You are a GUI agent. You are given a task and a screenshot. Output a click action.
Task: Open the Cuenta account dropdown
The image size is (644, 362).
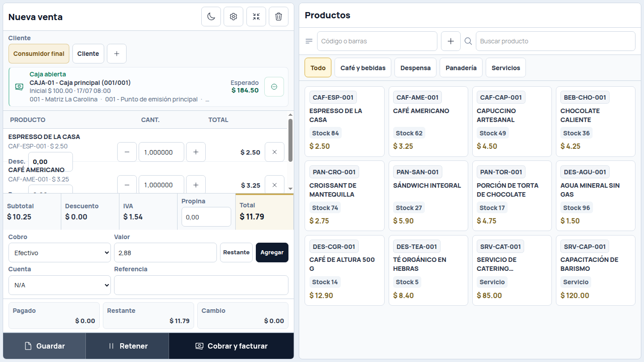(x=59, y=285)
